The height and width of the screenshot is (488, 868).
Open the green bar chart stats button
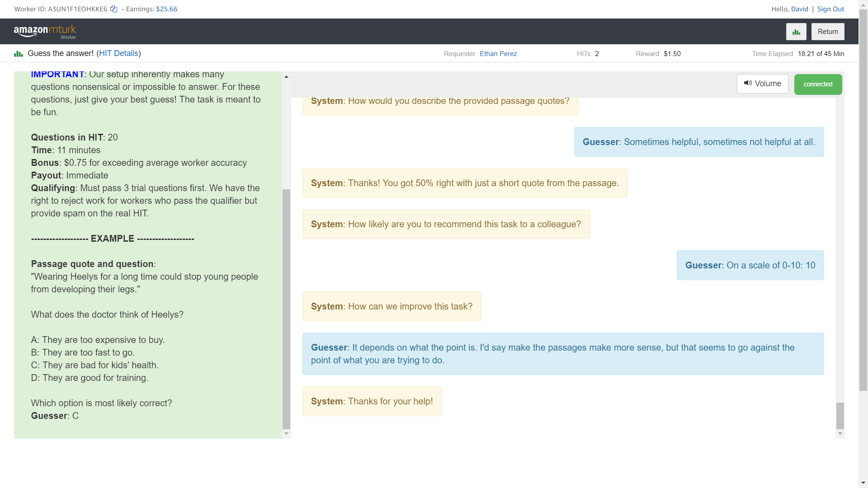796,32
